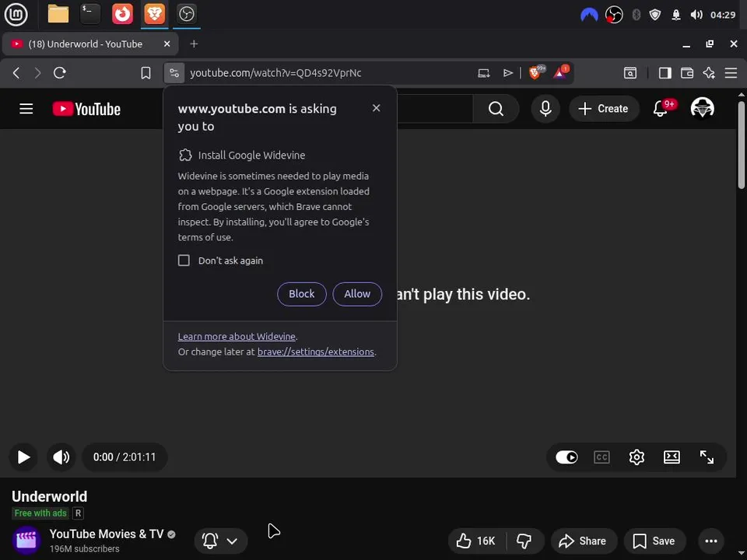Mute the video player volume
747x560 pixels.
tap(61, 457)
